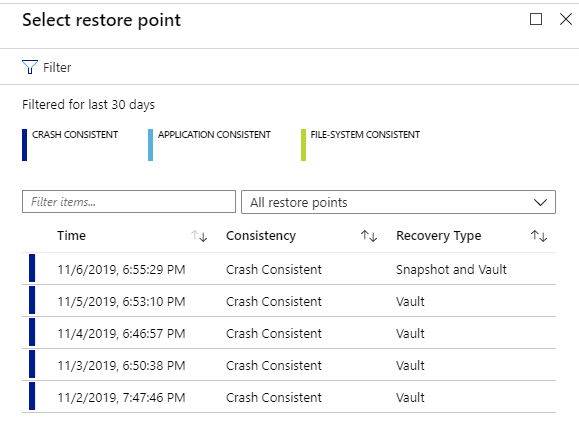Close the Select restore point panel
Image resolution: width=579 pixels, height=425 pixels.
pyautogui.click(x=566, y=19)
